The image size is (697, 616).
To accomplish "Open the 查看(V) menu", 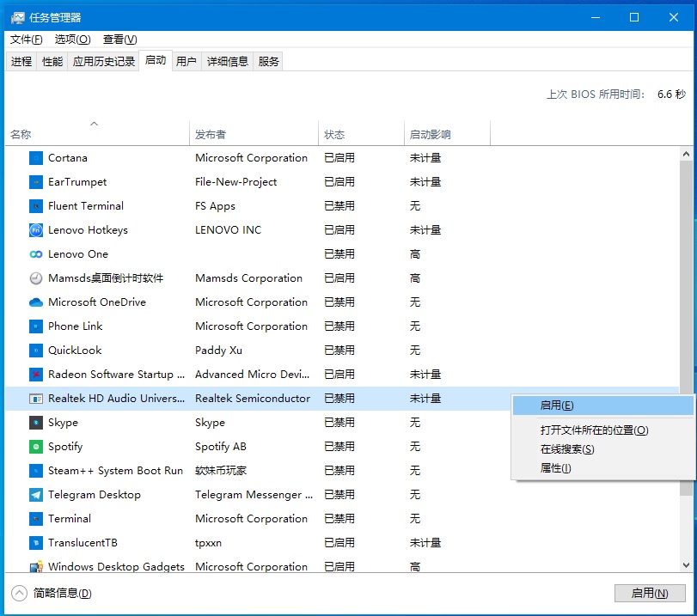I will (x=120, y=40).
